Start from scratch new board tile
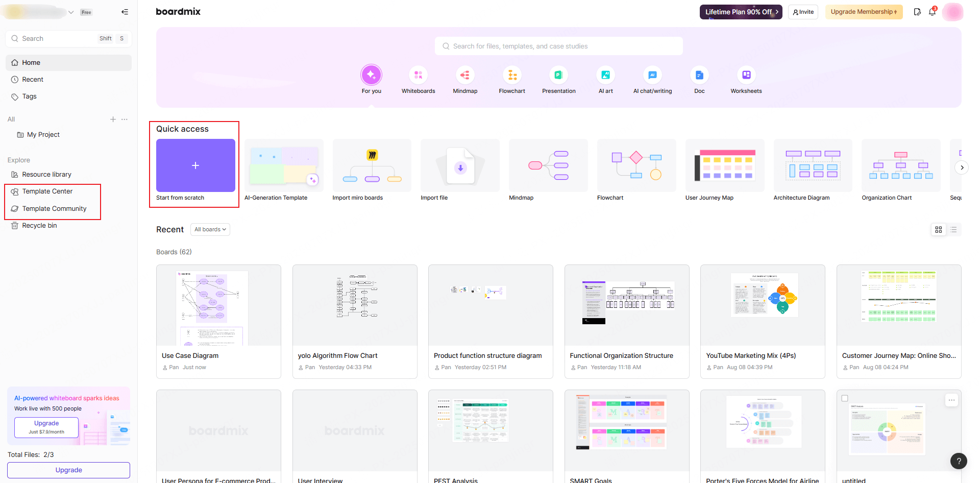 click(x=195, y=165)
